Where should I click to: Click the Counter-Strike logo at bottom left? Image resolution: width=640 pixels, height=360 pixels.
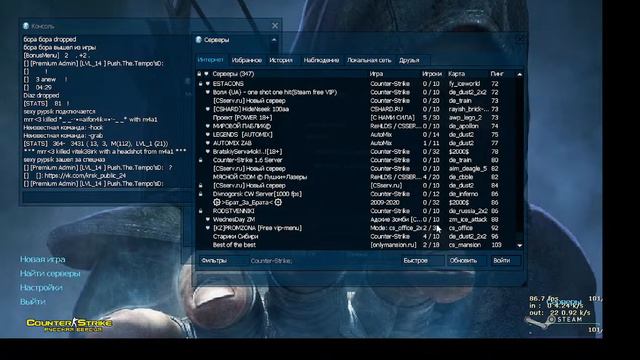click(x=69, y=324)
